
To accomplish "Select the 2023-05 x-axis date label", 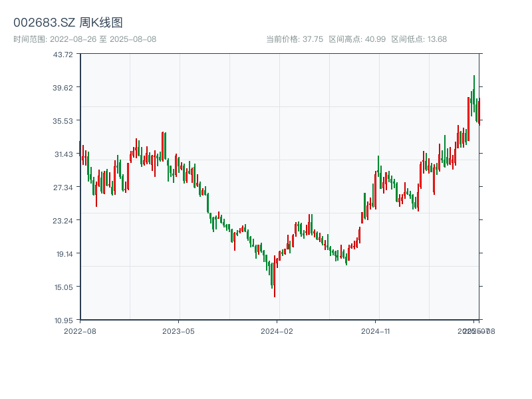I will click(179, 331).
